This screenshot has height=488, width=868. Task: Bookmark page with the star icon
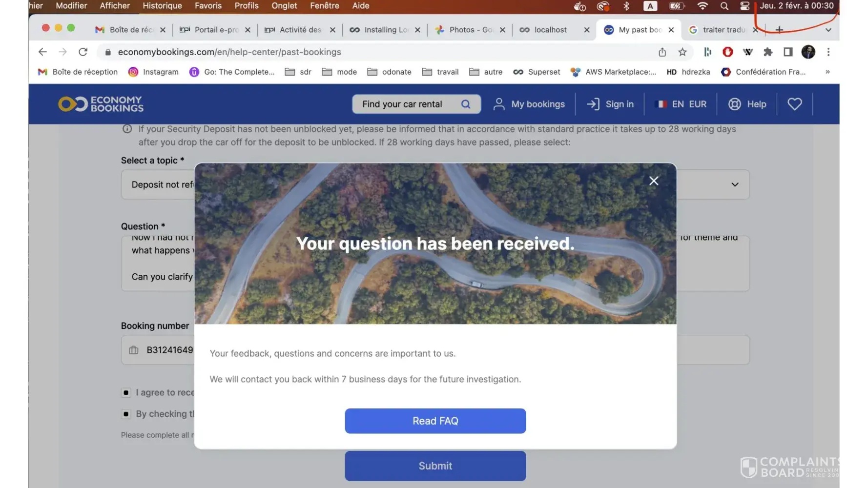pyautogui.click(x=682, y=52)
